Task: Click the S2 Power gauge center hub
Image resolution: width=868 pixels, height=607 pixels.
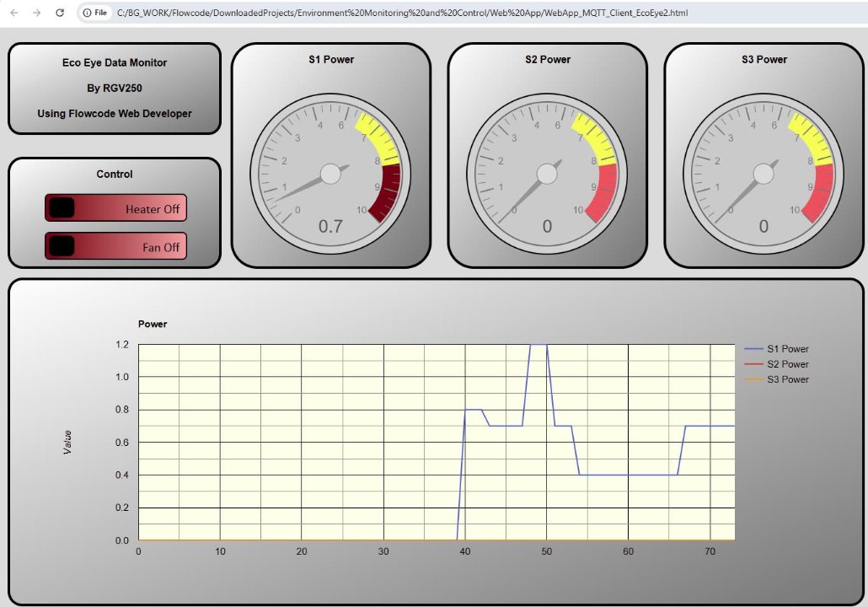Action: coord(547,174)
